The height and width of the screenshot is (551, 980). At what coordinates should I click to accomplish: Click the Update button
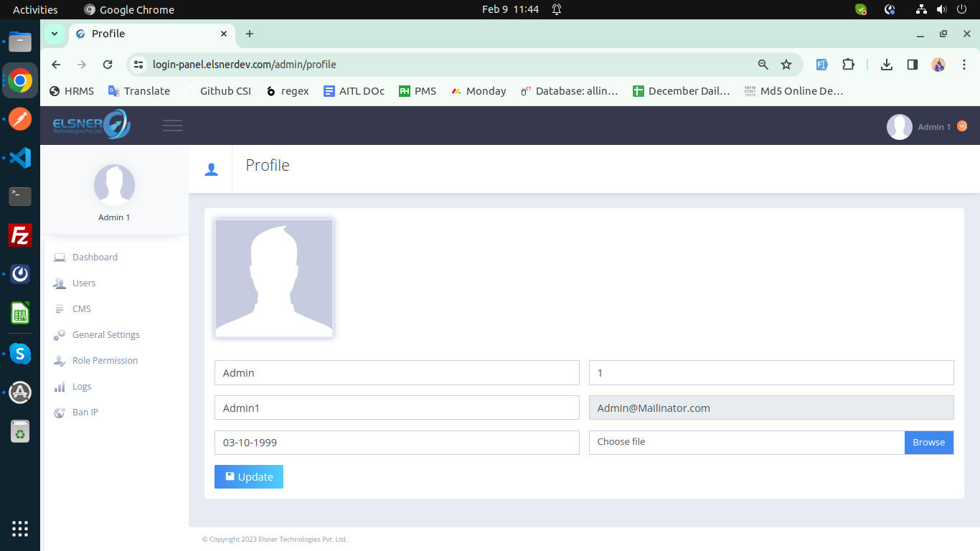pyautogui.click(x=248, y=476)
